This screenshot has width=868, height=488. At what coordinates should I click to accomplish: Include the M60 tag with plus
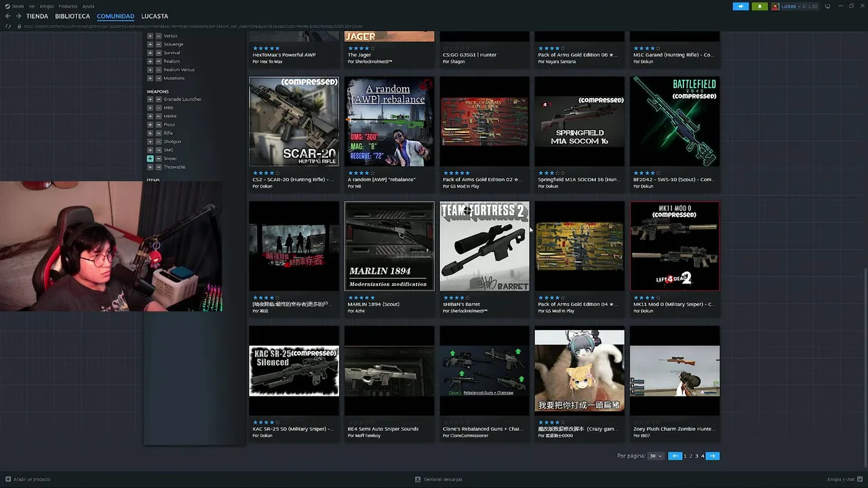(150, 108)
